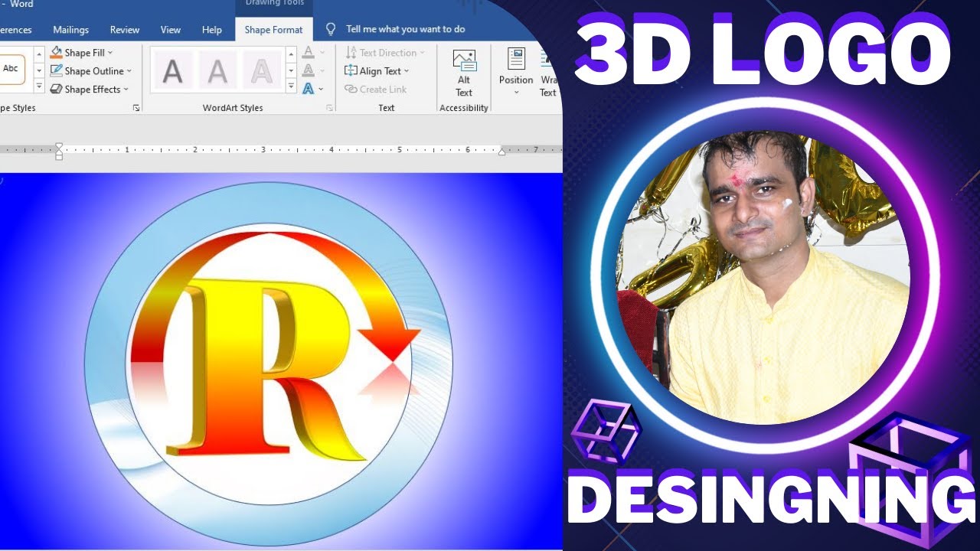980x551 pixels.
Task: Switch to the Mailings tab
Action: [71, 30]
